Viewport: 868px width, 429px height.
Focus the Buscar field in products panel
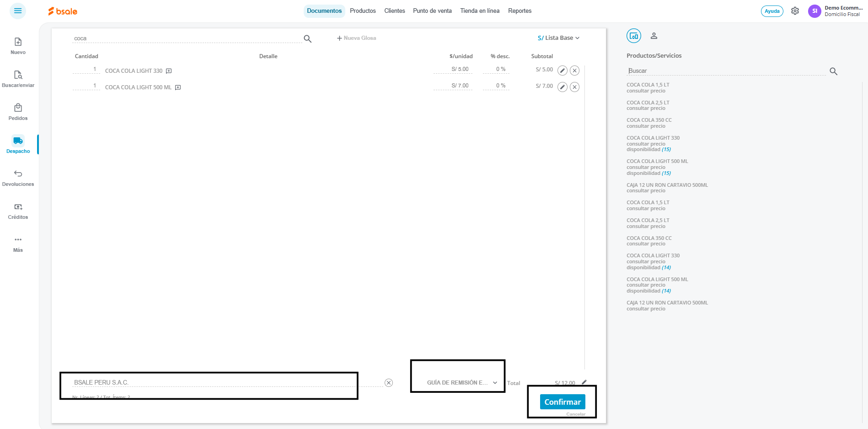[x=726, y=71]
